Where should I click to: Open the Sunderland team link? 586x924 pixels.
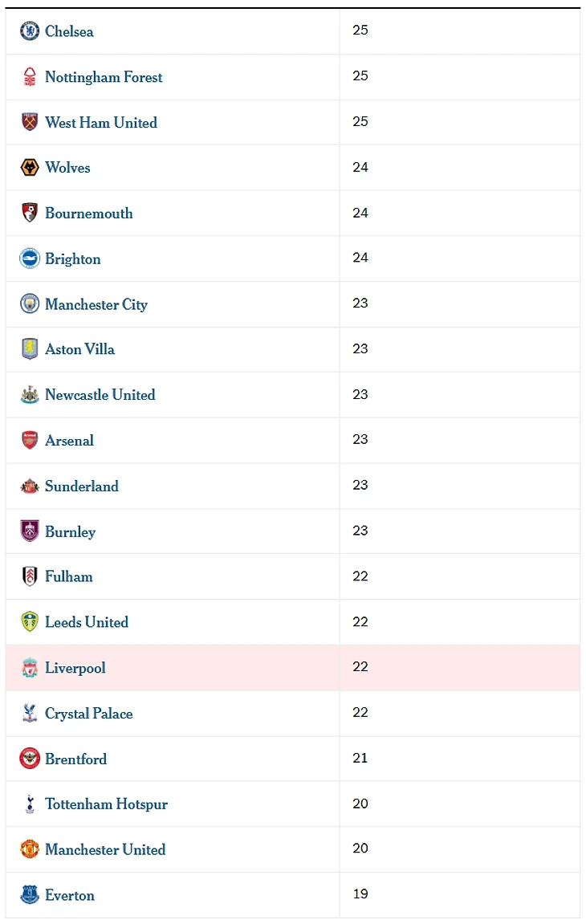[x=81, y=486]
